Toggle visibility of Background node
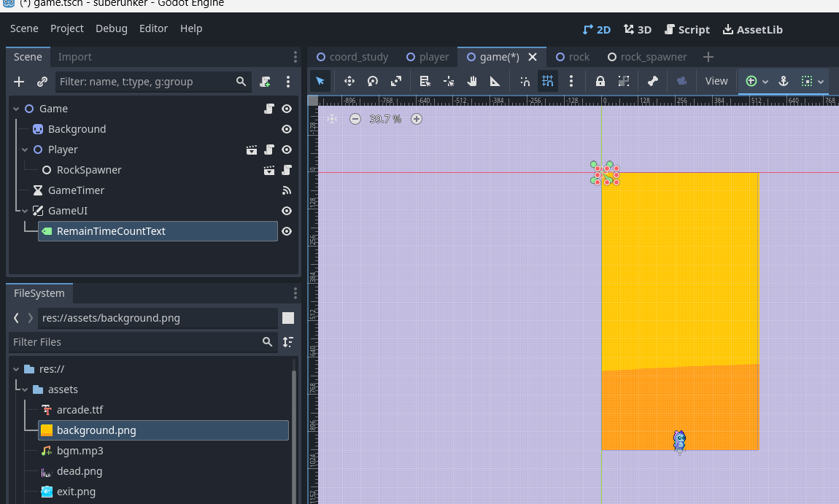The image size is (839, 504). point(287,129)
